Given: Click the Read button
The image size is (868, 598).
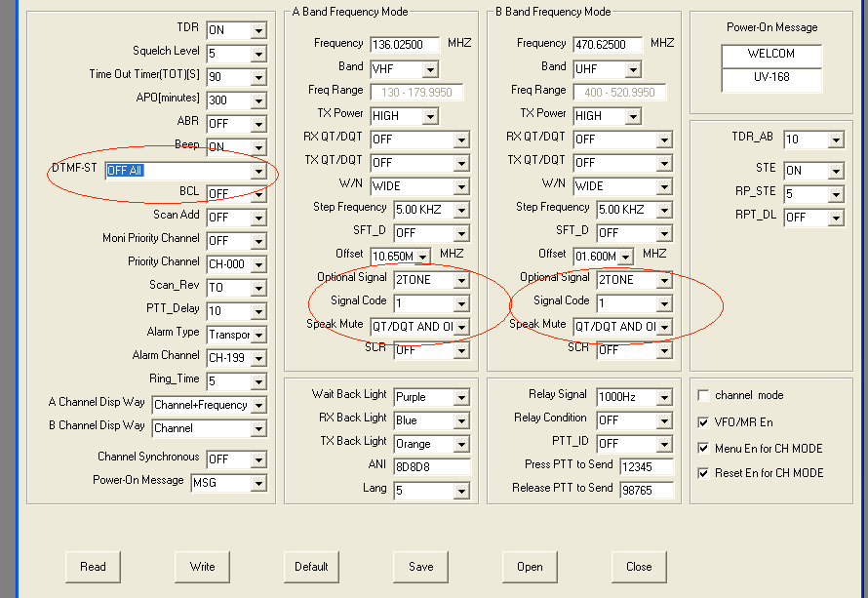Looking at the screenshot, I should coord(93,566).
